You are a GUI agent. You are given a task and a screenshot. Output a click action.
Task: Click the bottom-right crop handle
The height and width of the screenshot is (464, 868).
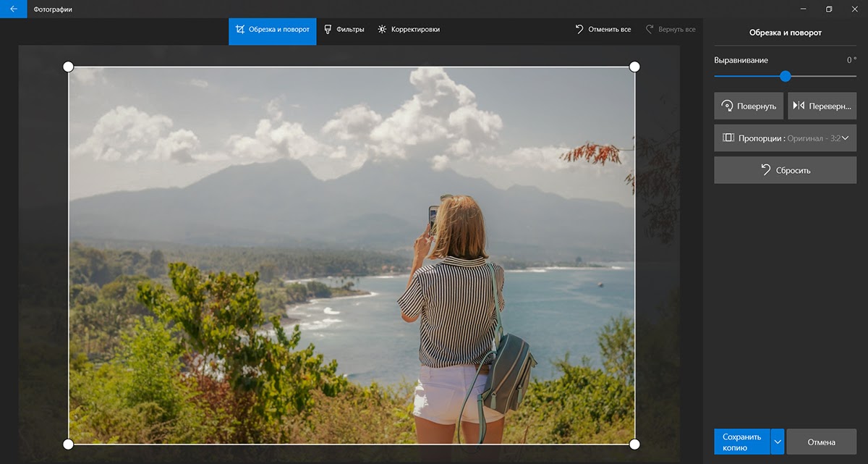tap(634, 444)
